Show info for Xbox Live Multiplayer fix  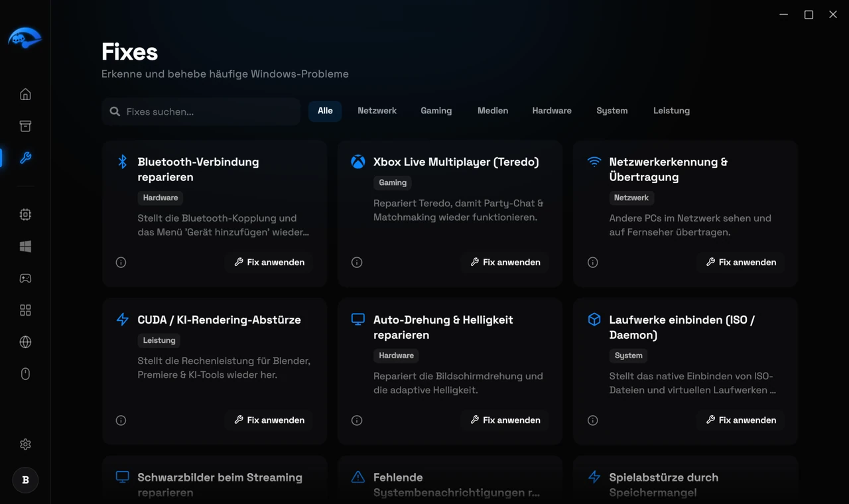(x=357, y=263)
